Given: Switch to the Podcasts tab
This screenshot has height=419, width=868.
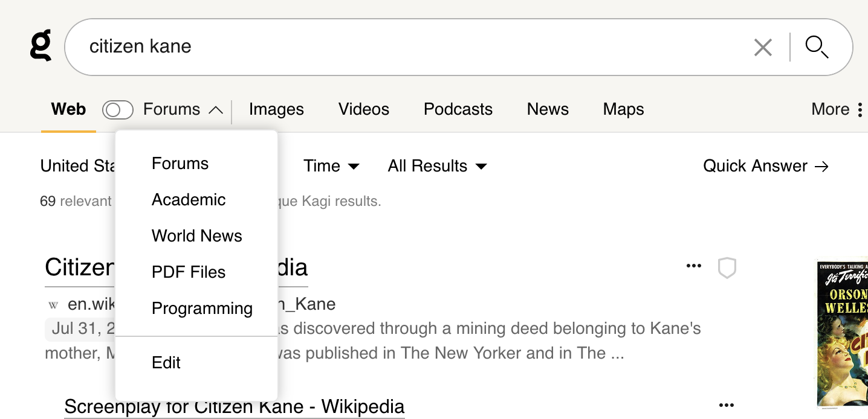Looking at the screenshot, I should [458, 109].
